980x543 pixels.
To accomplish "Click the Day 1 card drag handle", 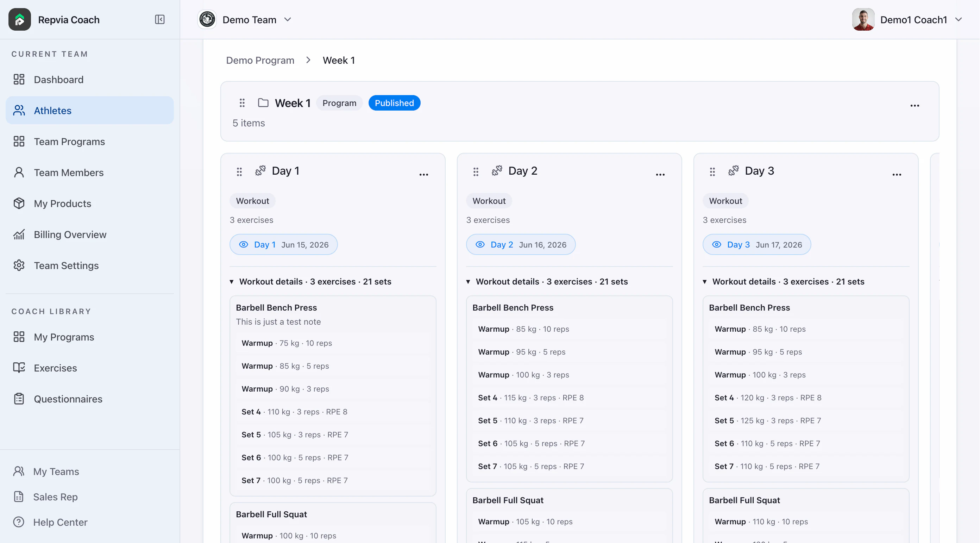I will (x=239, y=171).
